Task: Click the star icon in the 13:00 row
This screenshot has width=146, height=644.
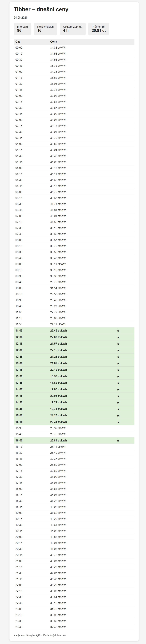Action: pyautogui.click(x=118, y=363)
